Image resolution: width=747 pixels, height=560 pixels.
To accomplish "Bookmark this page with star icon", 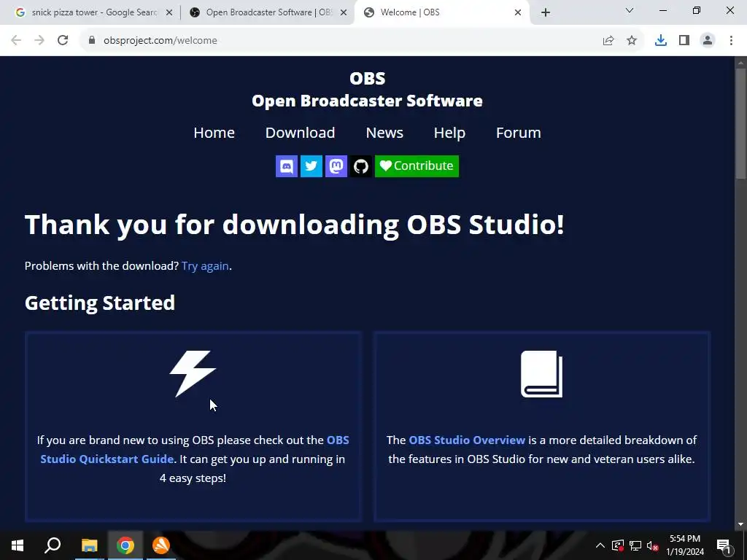I will tap(632, 41).
